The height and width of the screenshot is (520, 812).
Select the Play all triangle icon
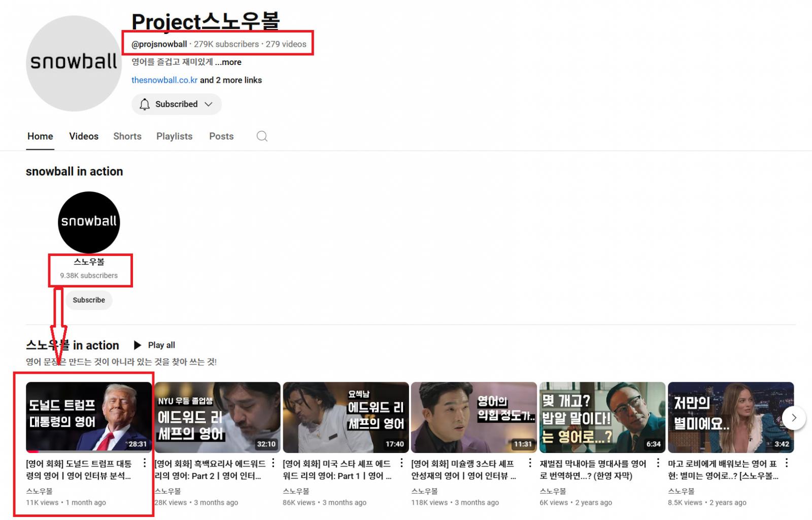137,345
